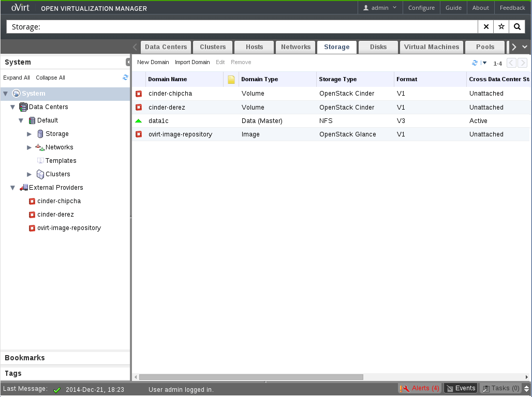Open the refresh interval dropdown arrow
The image size is (532, 397).
pyautogui.click(x=484, y=63)
